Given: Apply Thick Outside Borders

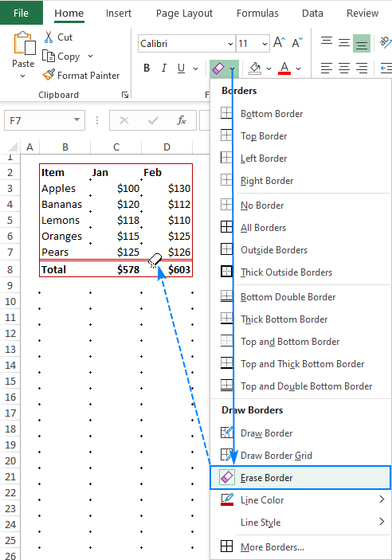Looking at the screenshot, I should (x=300, y=272).
